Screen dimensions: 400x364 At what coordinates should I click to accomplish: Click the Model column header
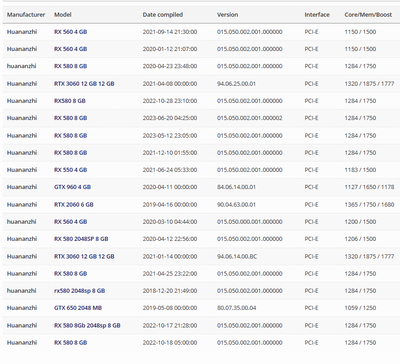(63, 15)
